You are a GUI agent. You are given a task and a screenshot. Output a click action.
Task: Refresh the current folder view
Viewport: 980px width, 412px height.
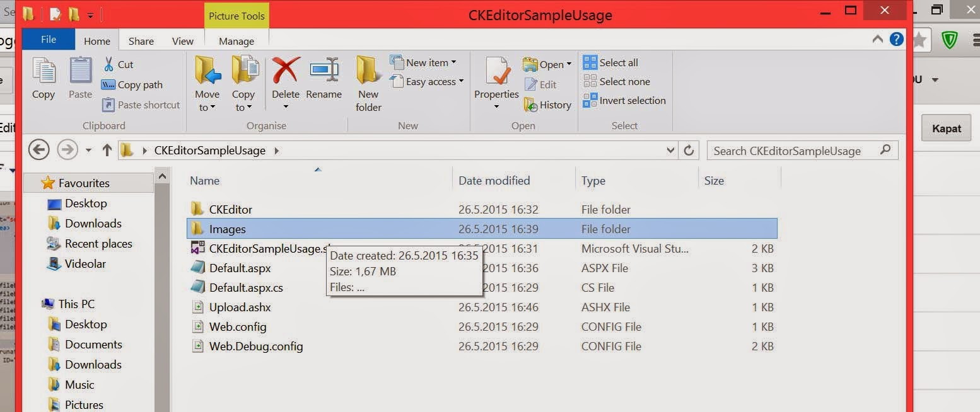pos(689,151)
